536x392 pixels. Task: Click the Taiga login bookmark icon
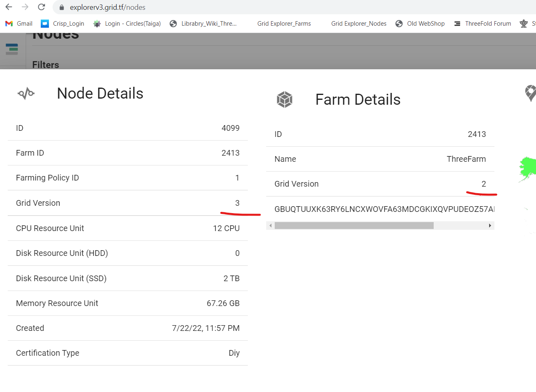coord(97,23)
